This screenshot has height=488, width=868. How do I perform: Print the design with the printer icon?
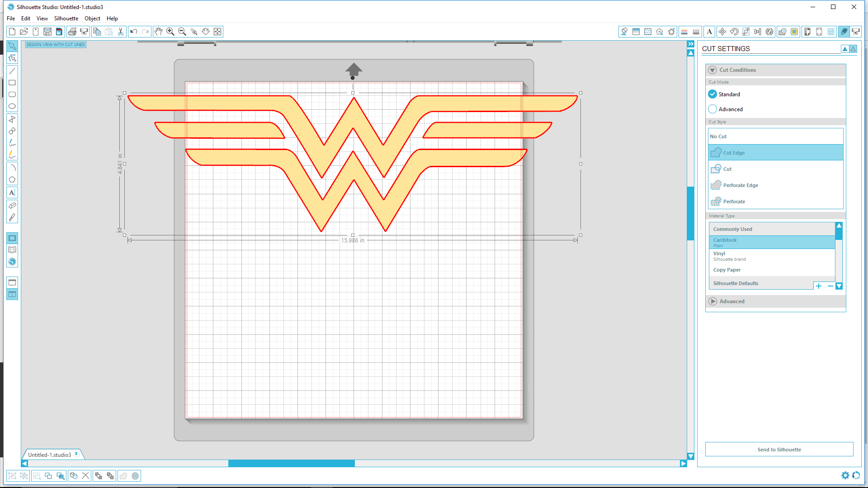tap(72, 32)
